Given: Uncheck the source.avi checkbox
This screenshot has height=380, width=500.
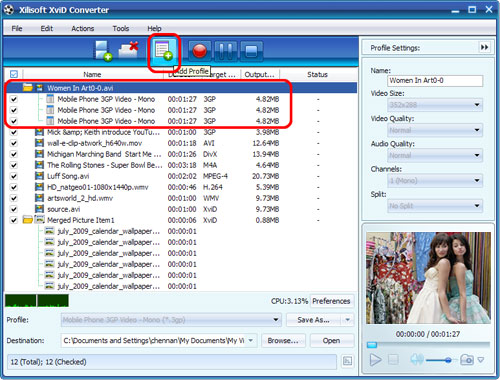Looking at the screenshot, I should [x=14, y=209].
